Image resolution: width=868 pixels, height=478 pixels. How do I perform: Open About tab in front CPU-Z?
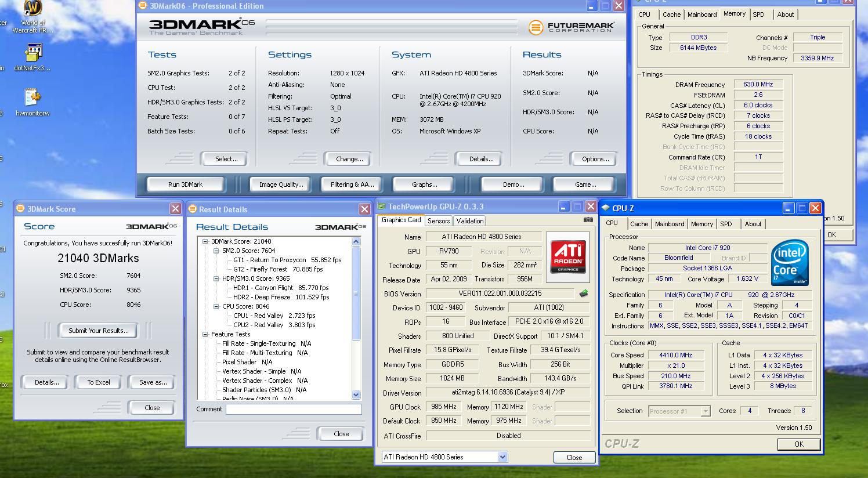click(753, 224)
